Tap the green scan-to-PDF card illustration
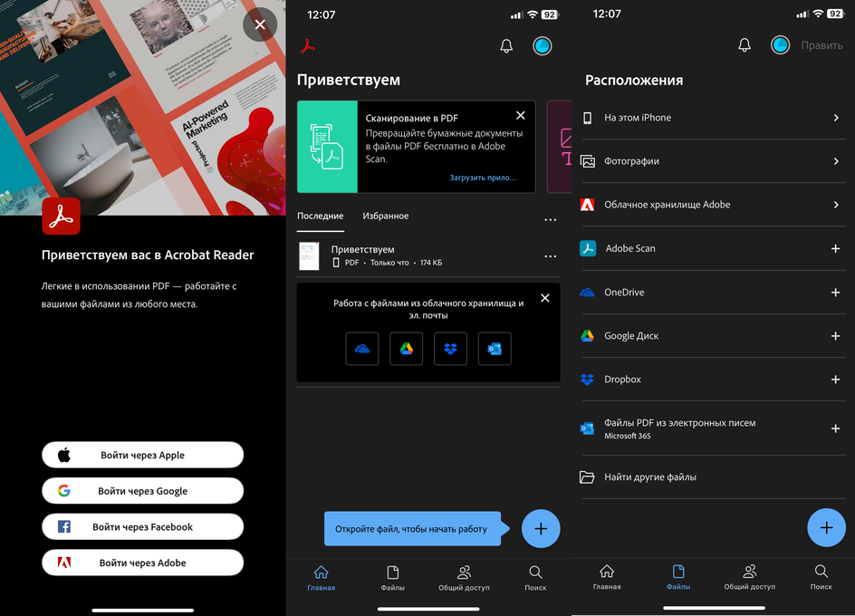Viewport: 855px width, 616px height. (327, 147)
